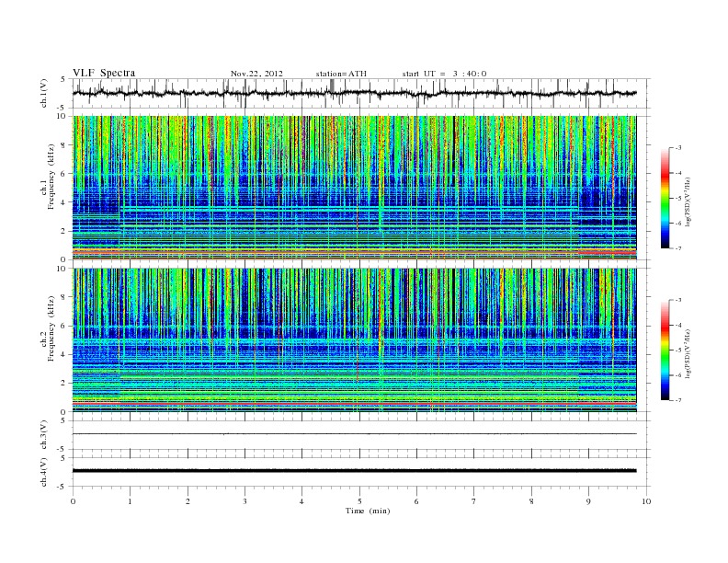Click the "-3" label on ch.1 color bar
Image resolution: width=728 pixels, height=563 pixels.
tap(678, 148)
